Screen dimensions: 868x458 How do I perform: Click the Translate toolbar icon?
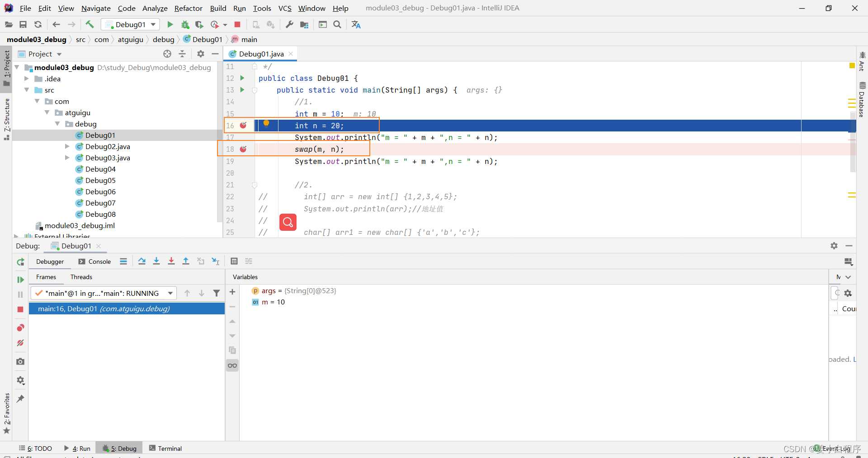[x=356, y=24]
